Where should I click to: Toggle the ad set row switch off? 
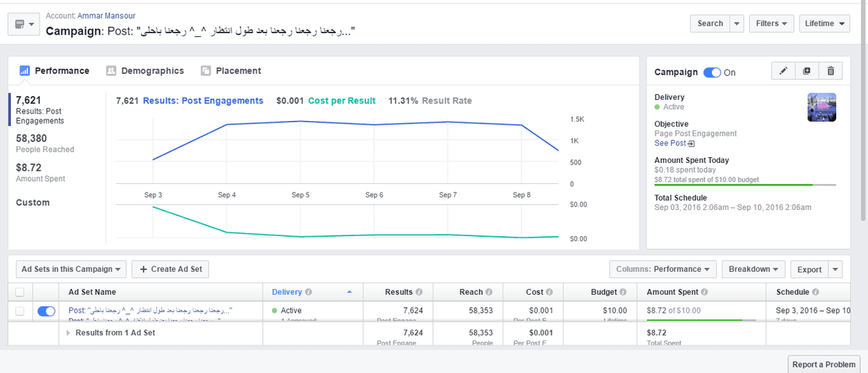pyautogui.click(x=46, y=311)
